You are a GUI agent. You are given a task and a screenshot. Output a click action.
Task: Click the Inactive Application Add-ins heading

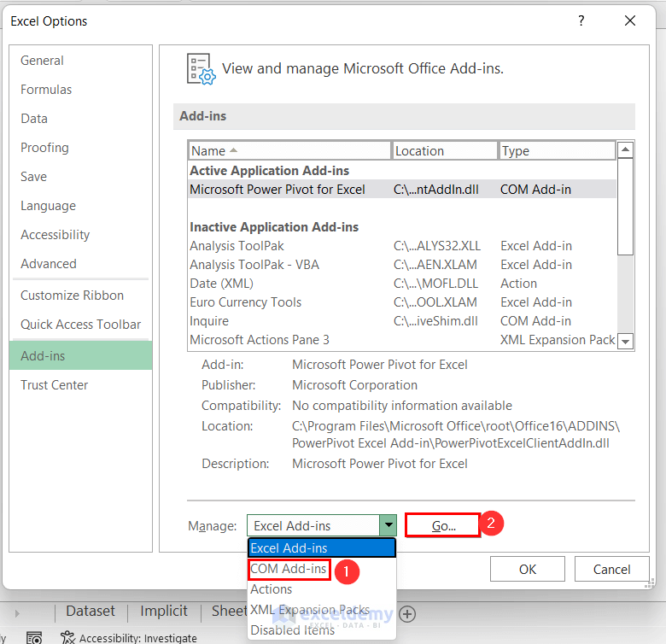tap(274, 227)
